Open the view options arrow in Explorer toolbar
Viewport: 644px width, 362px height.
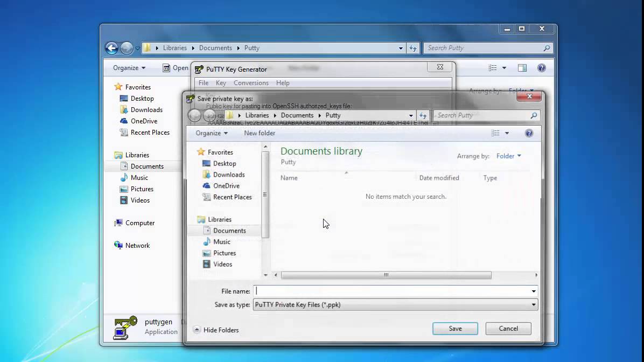point(504,68)
